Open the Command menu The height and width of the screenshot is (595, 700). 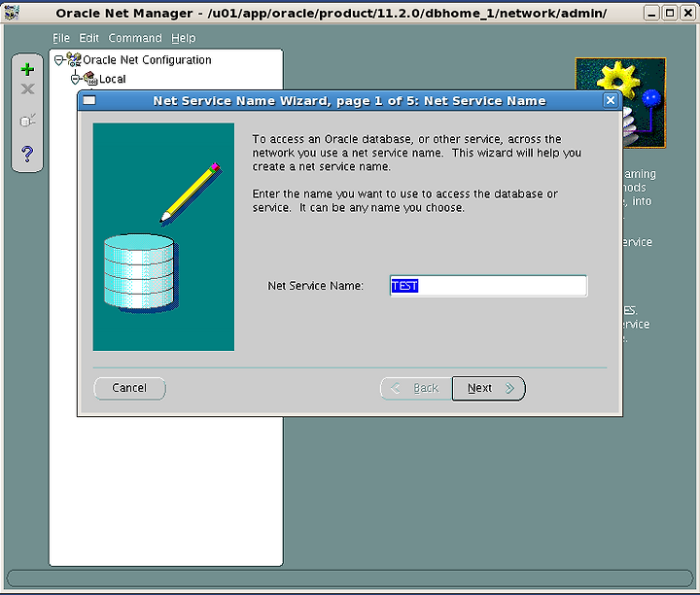(135, 38)
